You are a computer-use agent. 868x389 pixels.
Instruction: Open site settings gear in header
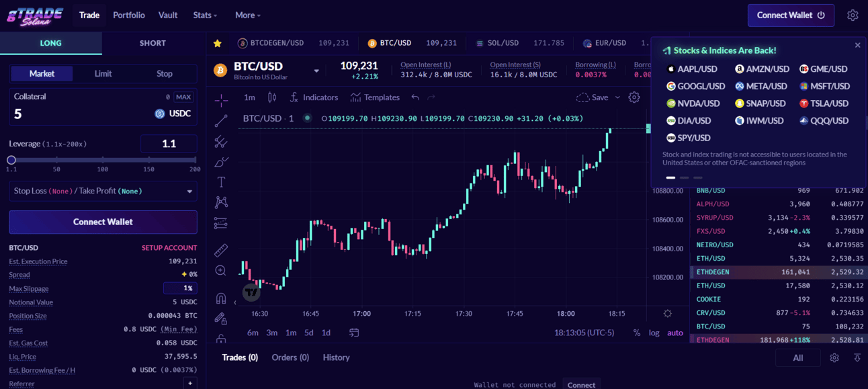(853, 15)
